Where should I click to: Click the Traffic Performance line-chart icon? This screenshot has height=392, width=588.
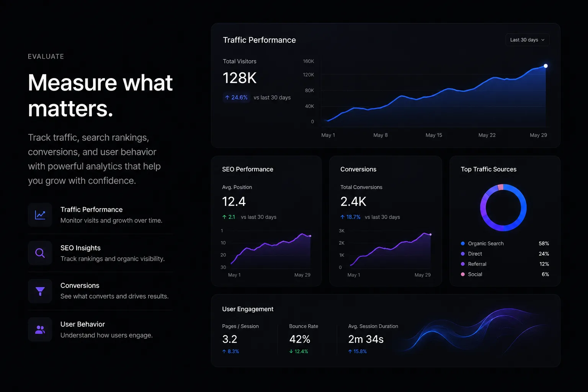pyautogui.click(x=40, y=215)
